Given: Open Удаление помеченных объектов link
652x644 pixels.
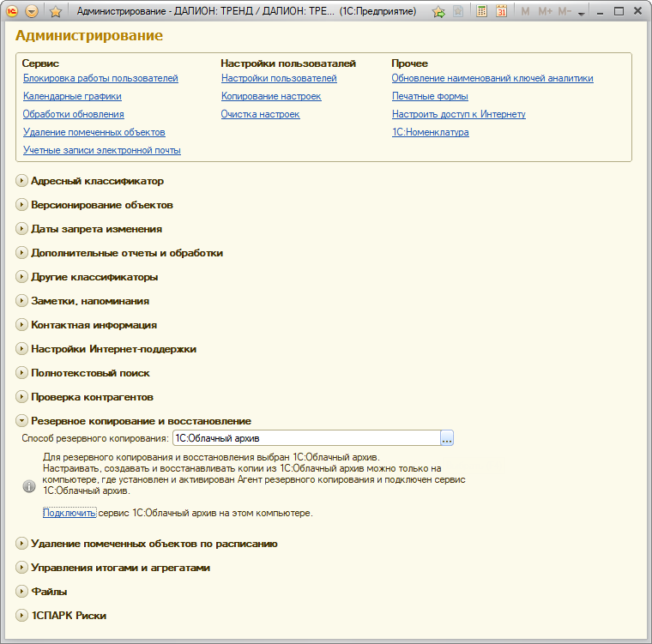Looking at the screenshot, I should [94, 132].
